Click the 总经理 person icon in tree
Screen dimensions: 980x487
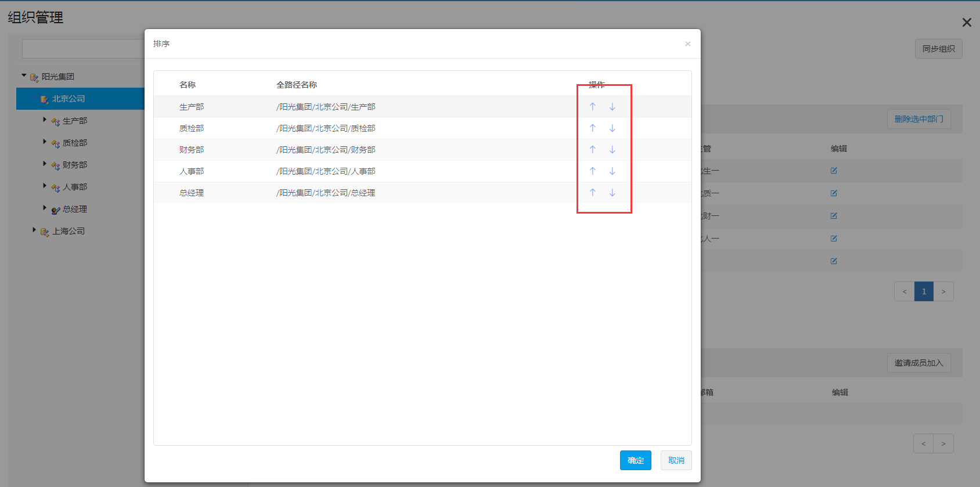click(56, 210)
